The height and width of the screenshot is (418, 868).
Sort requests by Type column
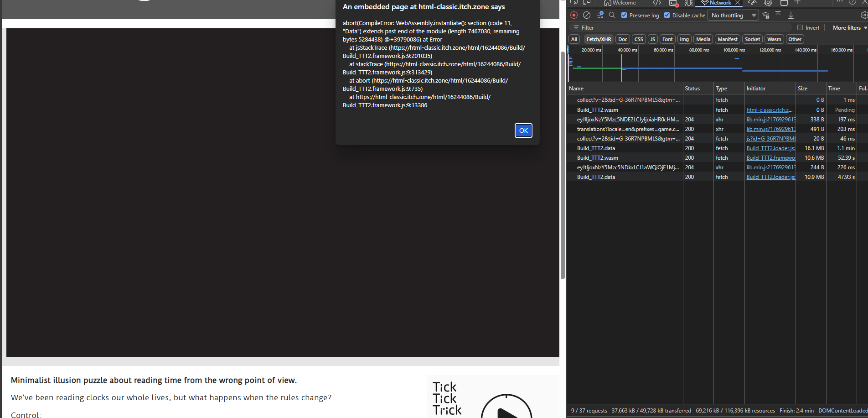(728, 89)
